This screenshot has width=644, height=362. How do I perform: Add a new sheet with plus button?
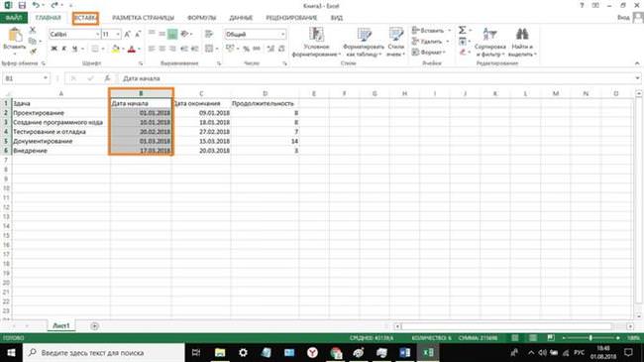click(x=94, y=326)
